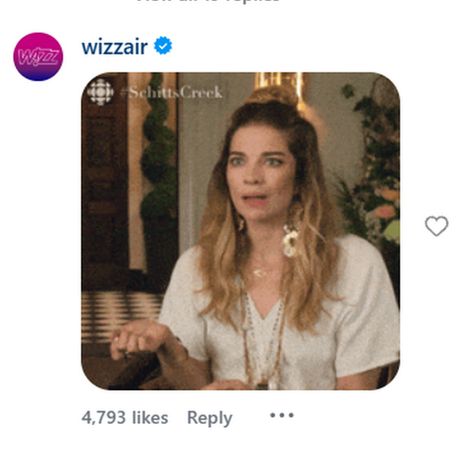460x449 pixels.
Task: Click the woman in the GIF image
Action: pyautogui.click(x=267, y=240)
